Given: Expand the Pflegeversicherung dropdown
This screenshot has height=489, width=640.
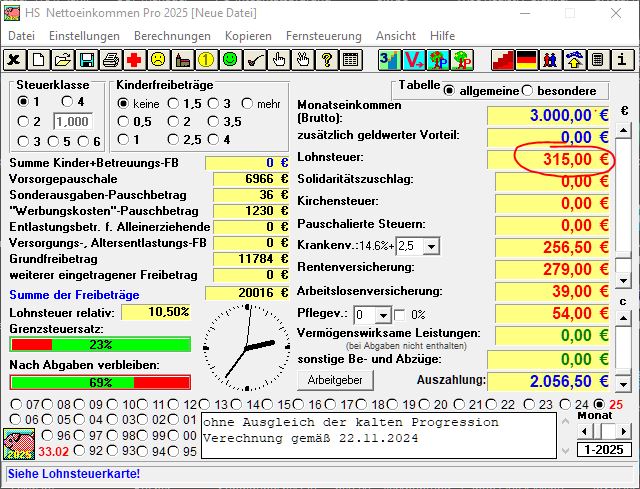Looking at the screenshot, I should point(384,314).
